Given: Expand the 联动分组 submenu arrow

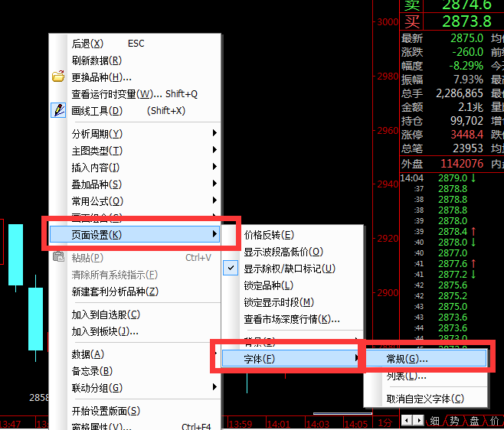Looking at the screenshot, I should click(x=214, y=387).
